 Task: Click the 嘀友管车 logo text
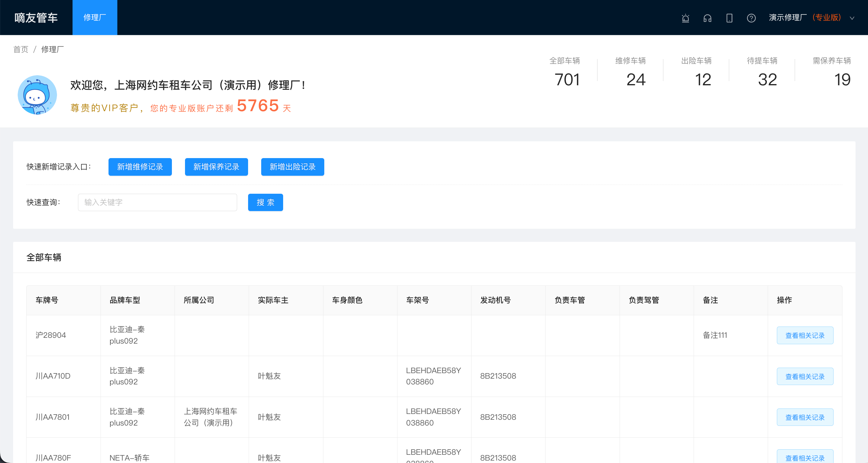pyautogui.click(x=36, y=17)
